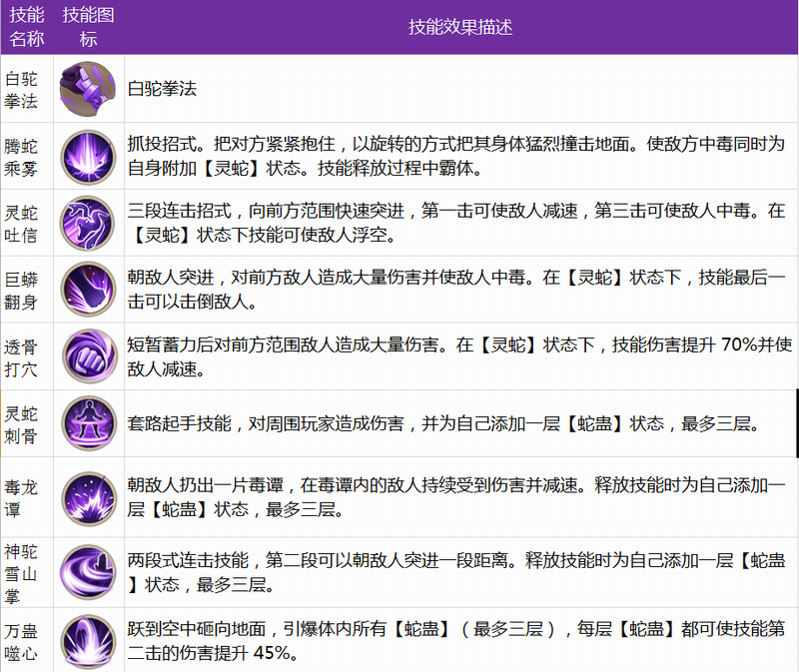
Task: Click the description cell reading 白驼拳法
Action: click(x=460, y=89)
